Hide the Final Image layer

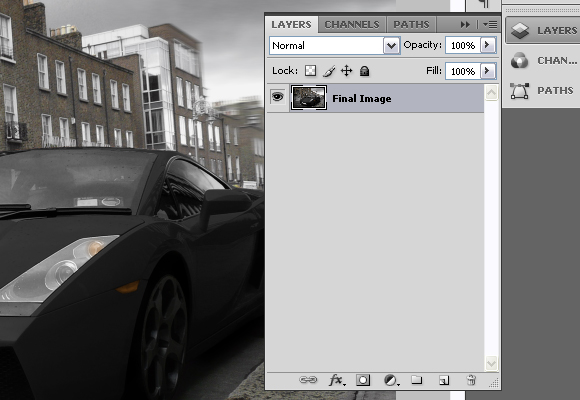pos(277,97)
